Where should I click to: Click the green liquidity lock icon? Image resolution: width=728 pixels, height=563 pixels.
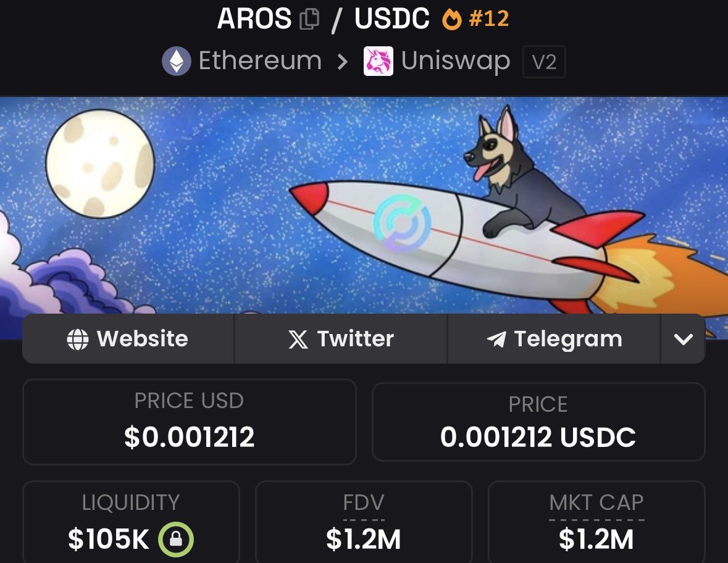[x=176, y=540]
